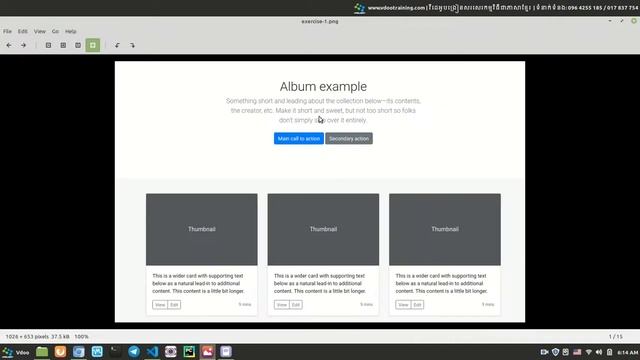
Task: Open the shield security tray icon
Action: tap(555, 352)
